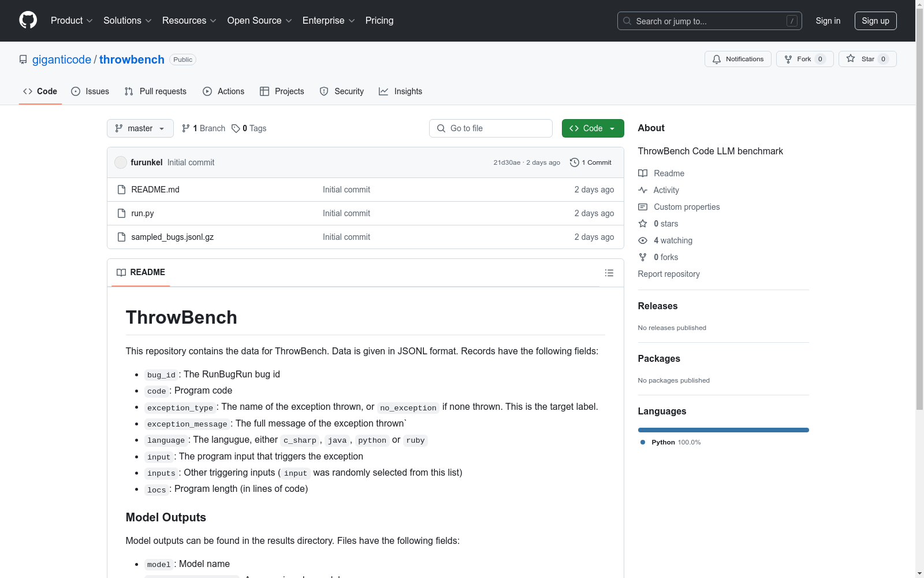This screenshot has width=924, height=578.
Task: Click the file icon for run.py
Action: point(121,213)
